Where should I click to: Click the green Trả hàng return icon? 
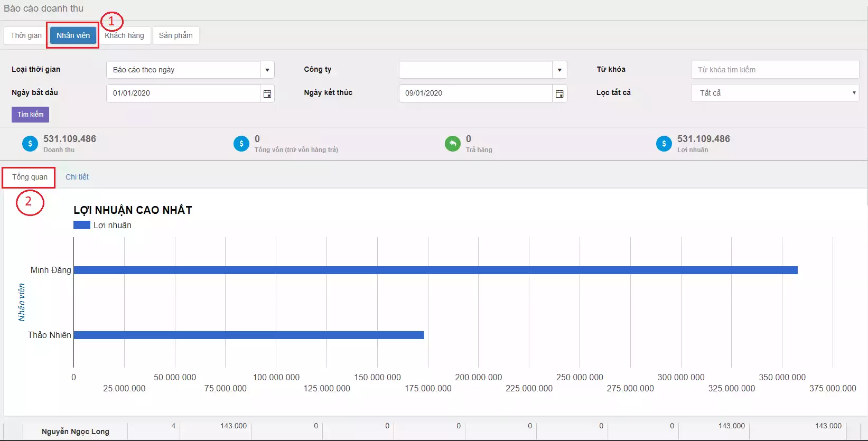click(x=453, y=144)
